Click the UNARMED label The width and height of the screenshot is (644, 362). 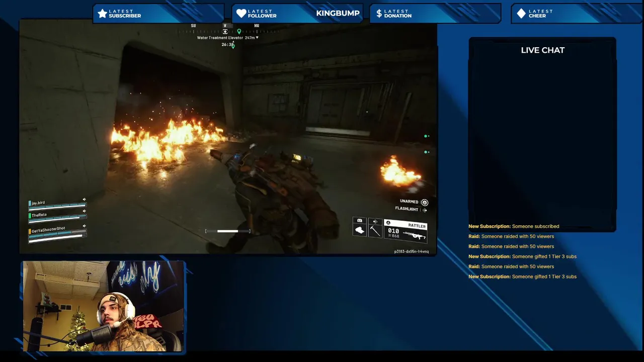click(409, 202)
